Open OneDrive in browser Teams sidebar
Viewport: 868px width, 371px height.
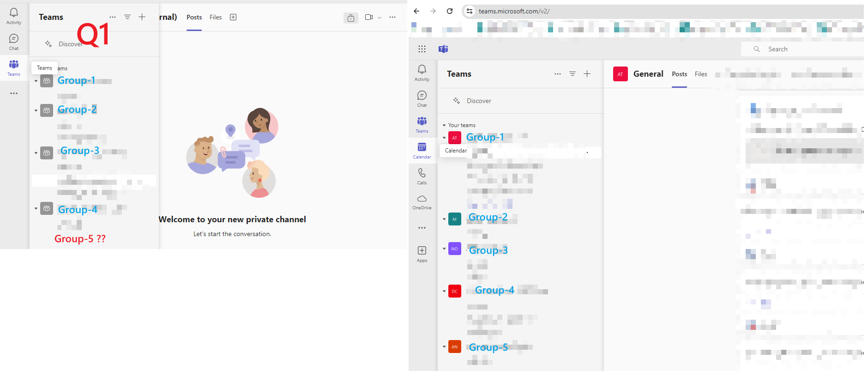[422, 202]
